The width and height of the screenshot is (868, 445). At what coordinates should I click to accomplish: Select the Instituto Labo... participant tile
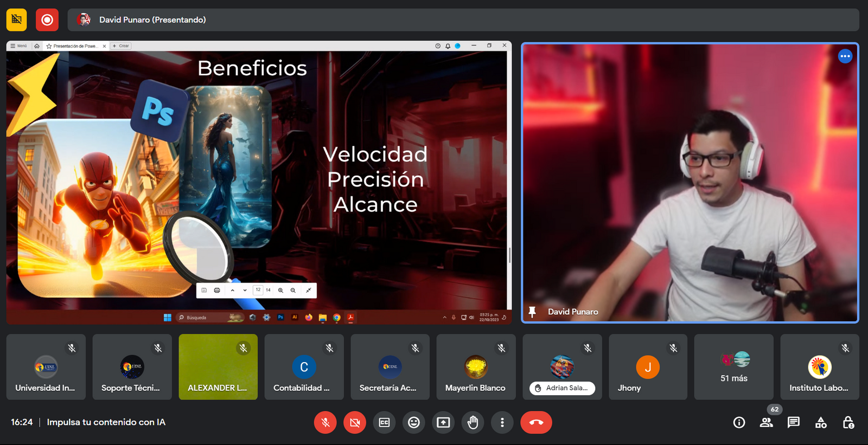click(x=820, y=367)
